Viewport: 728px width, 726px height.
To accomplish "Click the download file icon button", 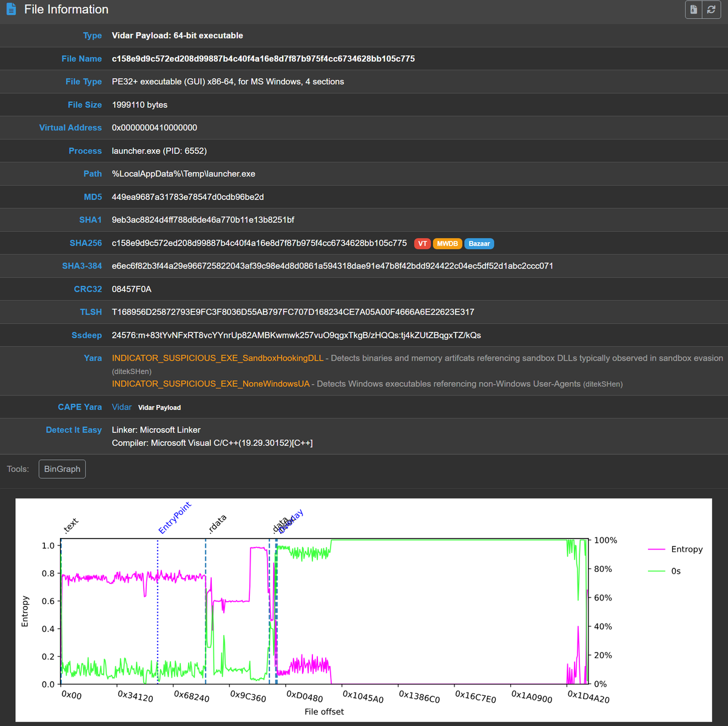I will (x=693, y=10).
